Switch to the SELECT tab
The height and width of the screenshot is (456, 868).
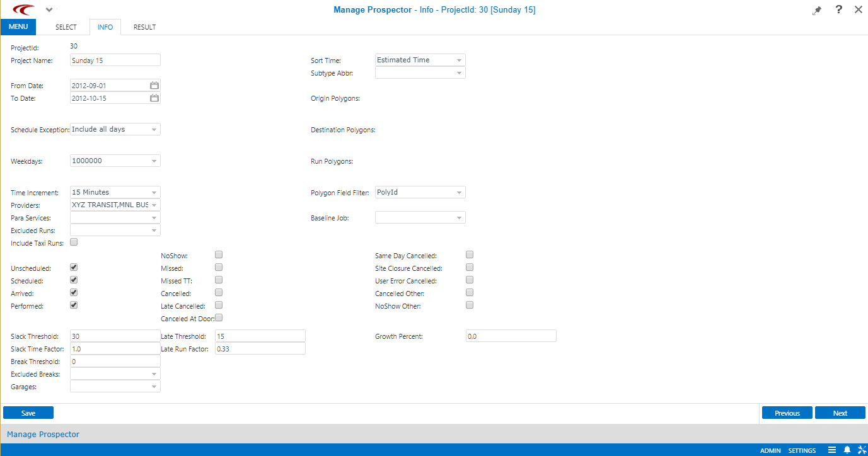(66, 27)
